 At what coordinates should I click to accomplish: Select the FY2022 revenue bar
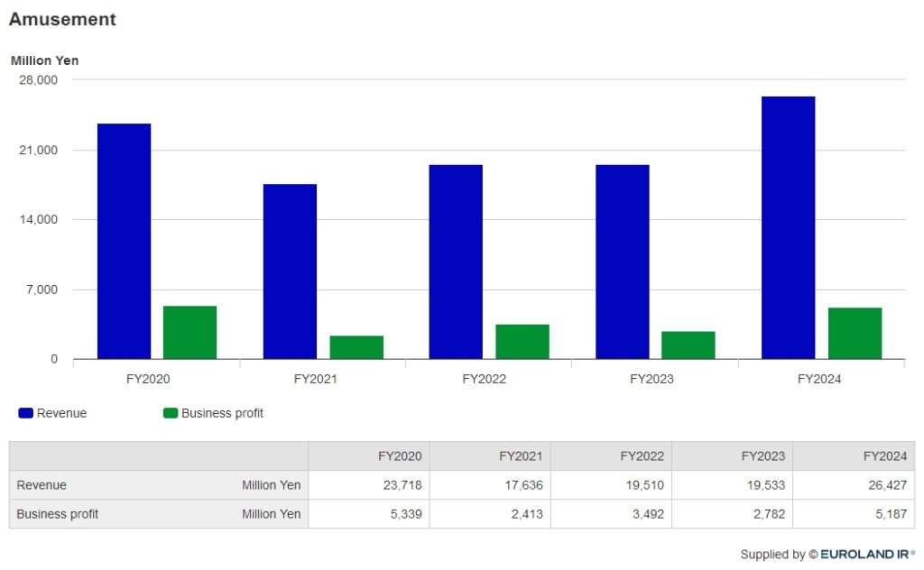click(456, 262)
